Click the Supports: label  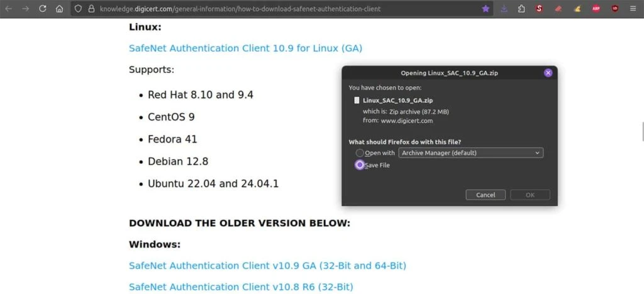point(152,70)
